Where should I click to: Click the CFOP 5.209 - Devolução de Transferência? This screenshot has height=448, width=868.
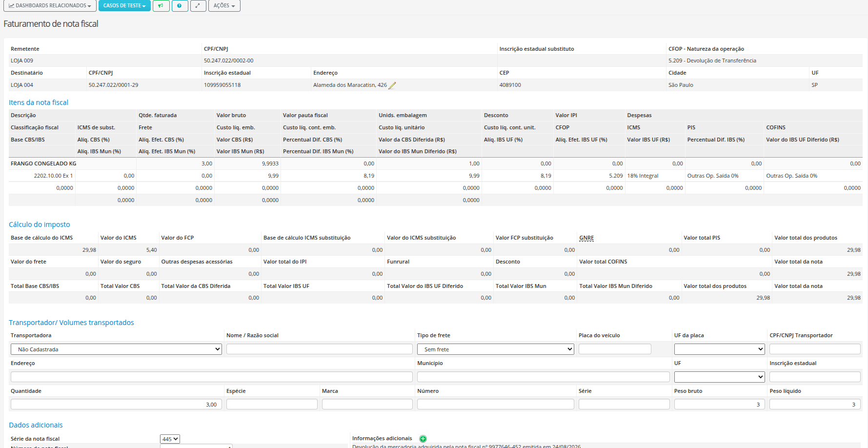click(x=712, y=61)
